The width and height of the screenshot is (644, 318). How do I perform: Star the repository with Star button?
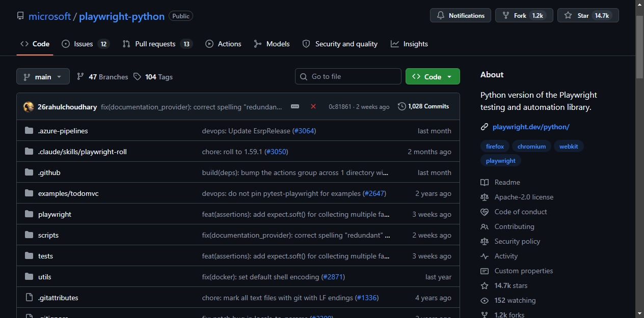coord(588,15)
